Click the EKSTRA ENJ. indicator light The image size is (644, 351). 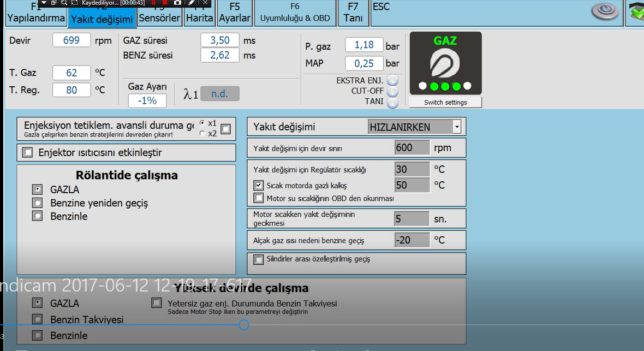tap(392, 80)
